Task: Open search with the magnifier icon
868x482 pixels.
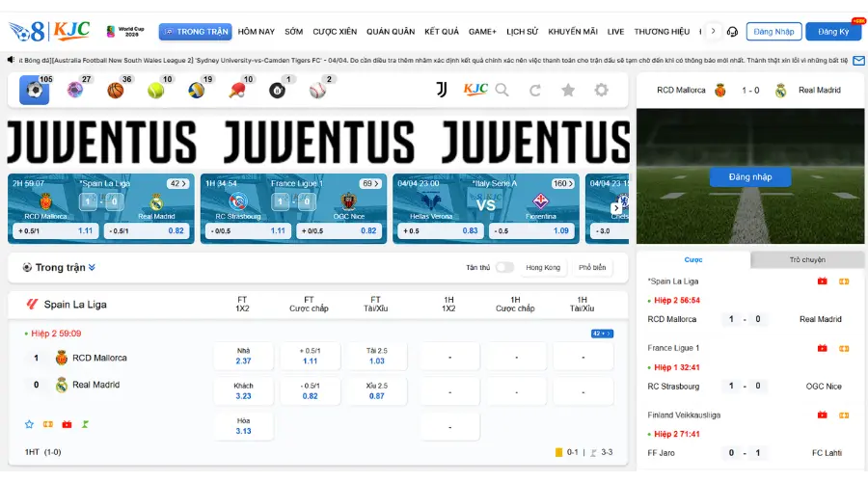Action: pyautogui.click(x=502, y=90)
